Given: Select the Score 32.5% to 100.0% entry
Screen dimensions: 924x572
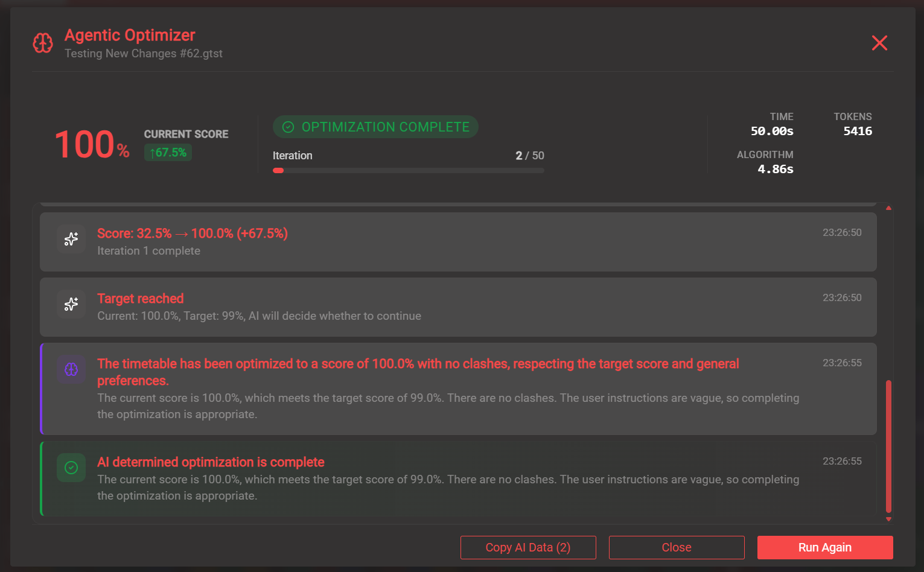Looking at the screenshot, I should (457, 242).
